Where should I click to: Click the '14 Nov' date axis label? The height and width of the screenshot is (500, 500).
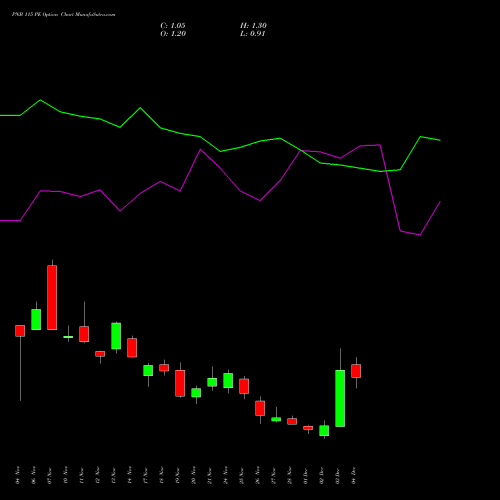coord(130,475)
